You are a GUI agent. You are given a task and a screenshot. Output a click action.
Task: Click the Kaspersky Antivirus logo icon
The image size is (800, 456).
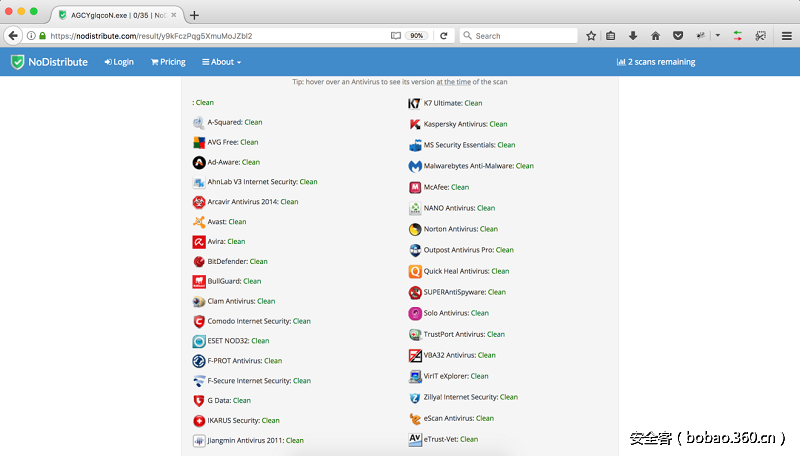click(x=415, y=124)
